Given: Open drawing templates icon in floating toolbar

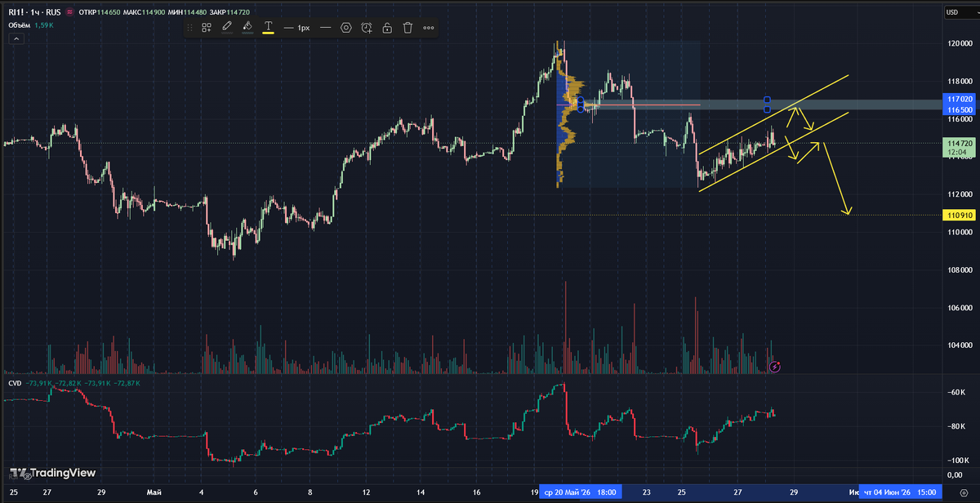Looking at the screenshot, I should pyautogui.click(x=207, y=28).
